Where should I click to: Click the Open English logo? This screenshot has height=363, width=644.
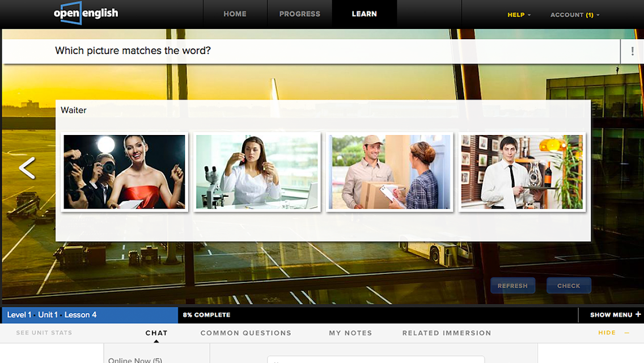(86, 13)
